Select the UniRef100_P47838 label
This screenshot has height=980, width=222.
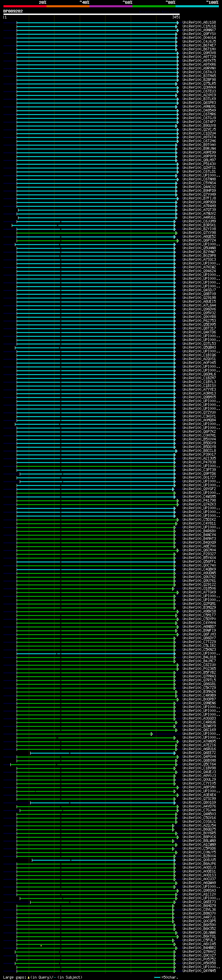click(x=199, y=462)
